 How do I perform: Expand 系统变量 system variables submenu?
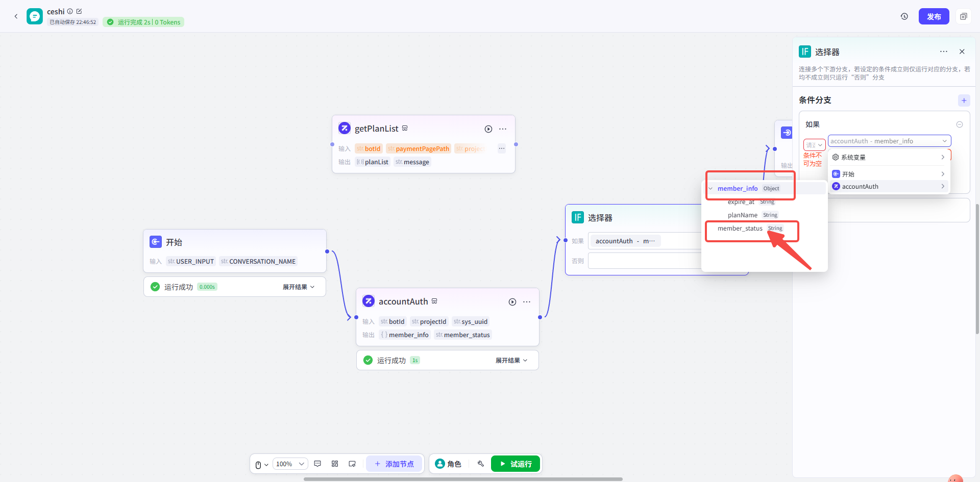pos(888,157)
